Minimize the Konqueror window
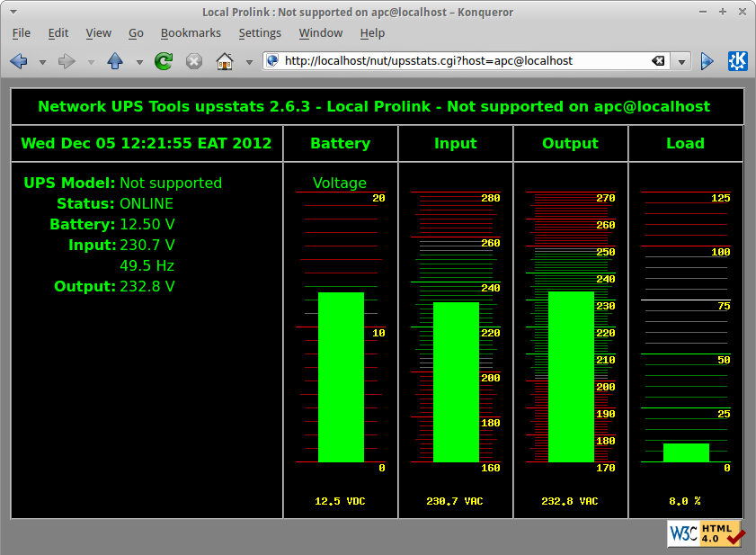Viewport: 756px width, 555px height. click(703, 12)
